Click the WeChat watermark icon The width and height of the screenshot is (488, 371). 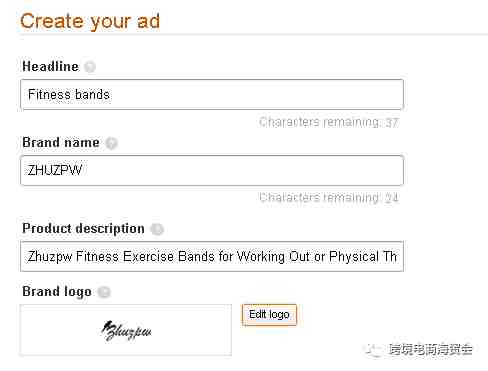(x=373, y=350)
